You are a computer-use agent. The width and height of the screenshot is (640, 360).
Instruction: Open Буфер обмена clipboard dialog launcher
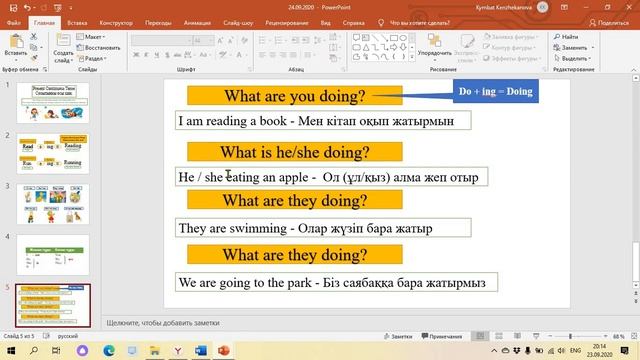(x=45, y=70)
